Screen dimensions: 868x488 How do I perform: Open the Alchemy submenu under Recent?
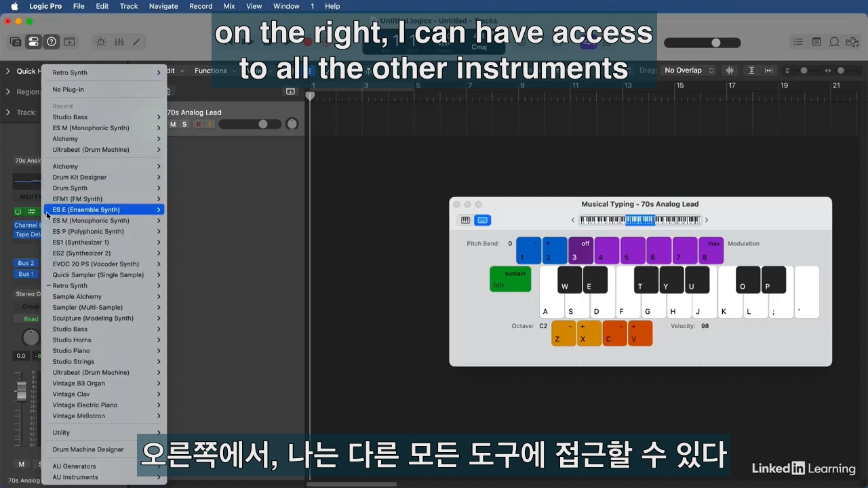pos(104,139)
